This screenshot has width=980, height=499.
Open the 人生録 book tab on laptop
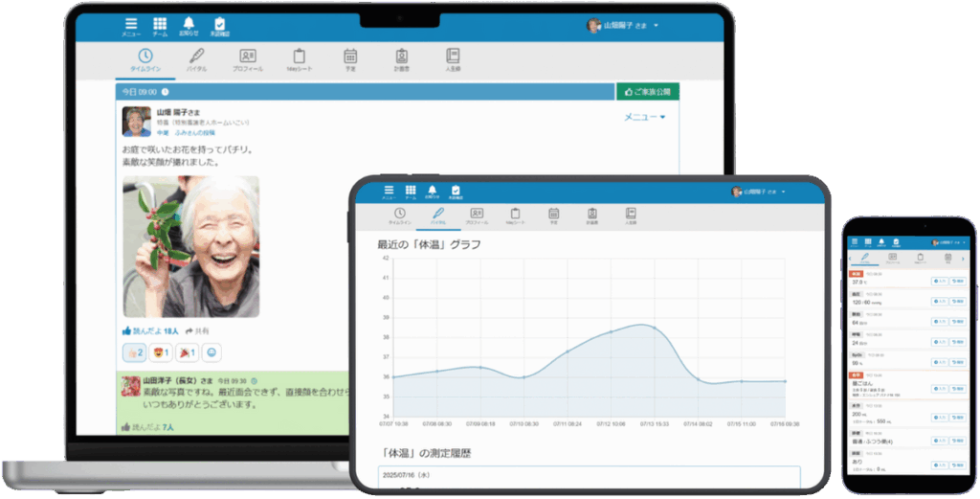(x=453, y=60)
